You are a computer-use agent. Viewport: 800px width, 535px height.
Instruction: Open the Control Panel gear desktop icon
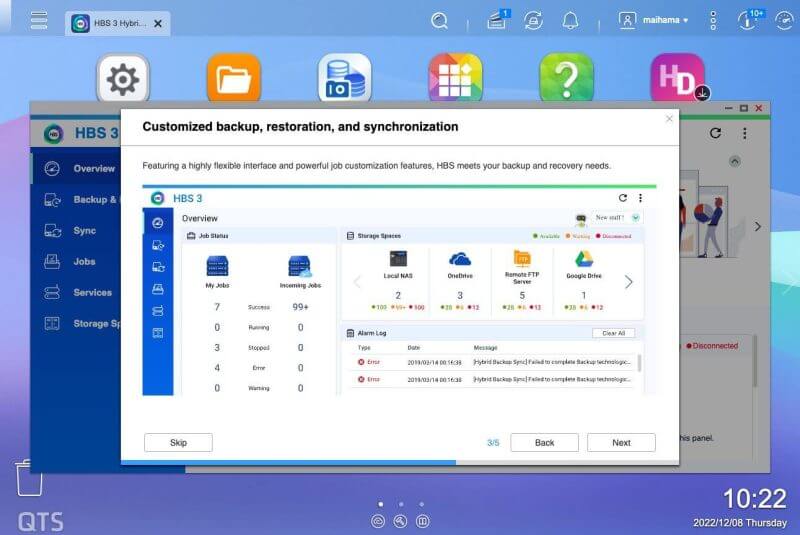(123, 79)
